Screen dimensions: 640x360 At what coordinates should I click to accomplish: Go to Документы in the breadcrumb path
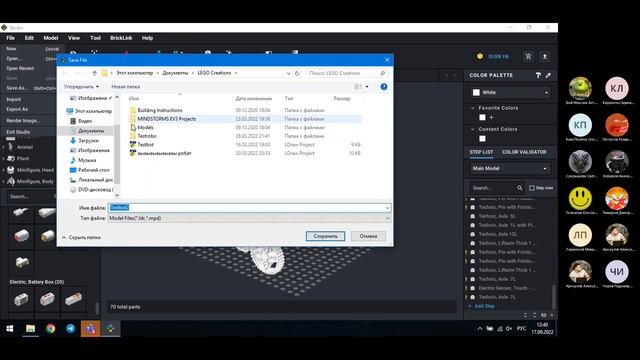pos(175,73)
